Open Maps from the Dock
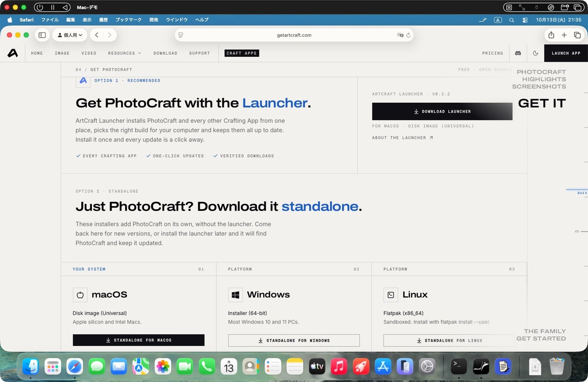The height and width of the screenshot is (382, 588). 141,366
